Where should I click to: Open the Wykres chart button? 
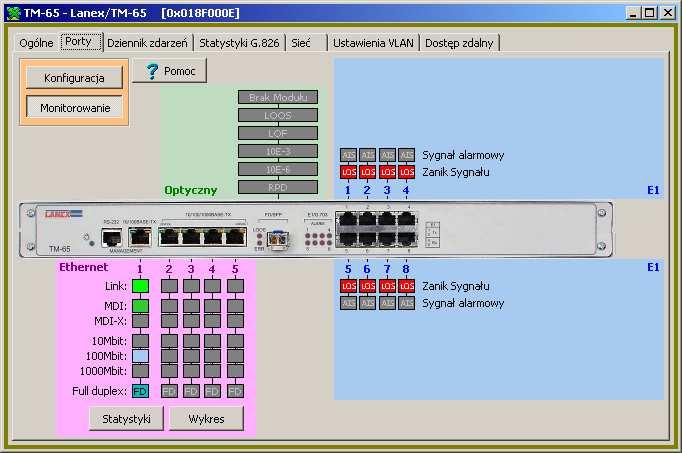pyautogui.click(x=206, y=419)
